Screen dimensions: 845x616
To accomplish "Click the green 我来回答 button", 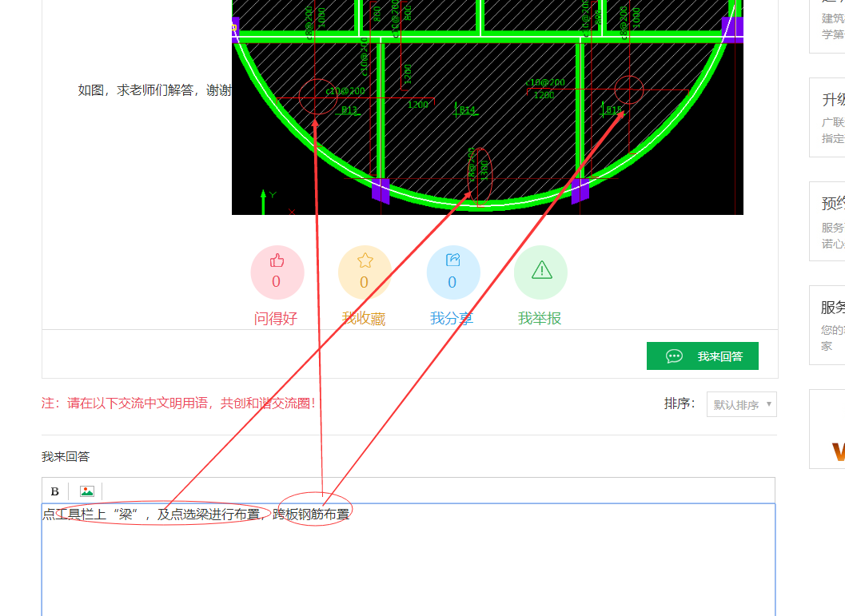I will pyautogui.click(x=702, y=356).
